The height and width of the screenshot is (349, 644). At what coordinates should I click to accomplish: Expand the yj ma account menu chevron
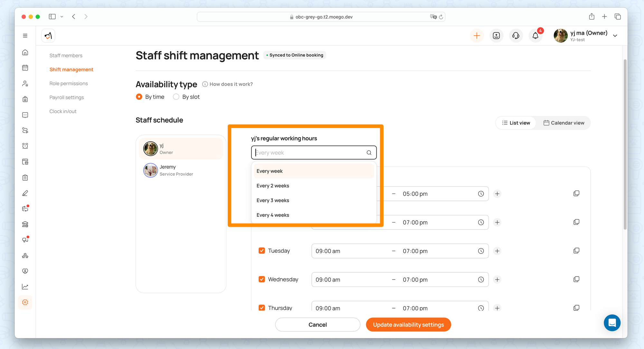tap(615, 36)
